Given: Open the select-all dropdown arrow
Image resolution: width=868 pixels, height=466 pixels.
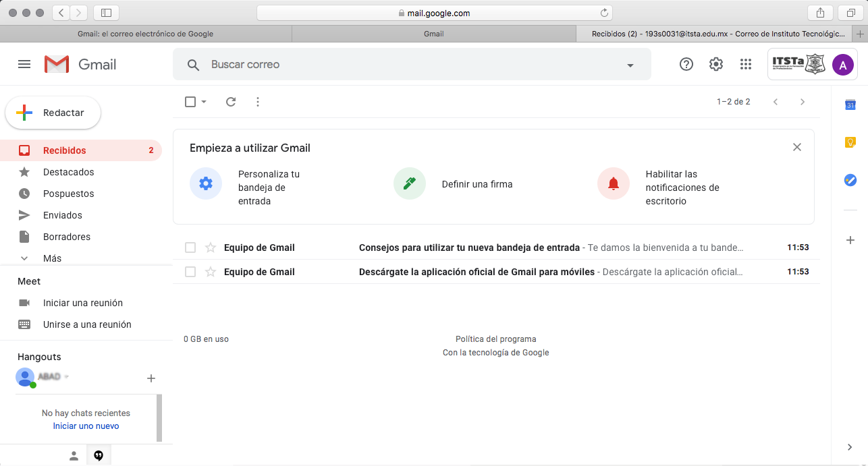Looking at the screenshot, I should (x=204, y=102).
